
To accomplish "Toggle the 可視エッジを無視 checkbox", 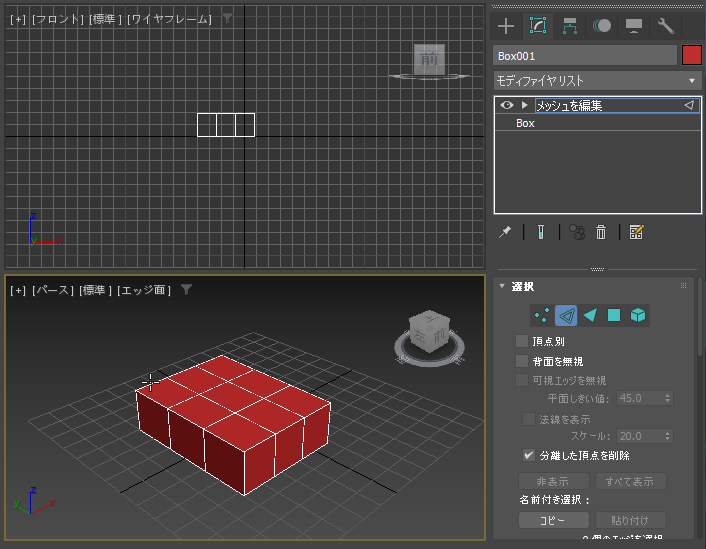I will click(x=522, y=380).
